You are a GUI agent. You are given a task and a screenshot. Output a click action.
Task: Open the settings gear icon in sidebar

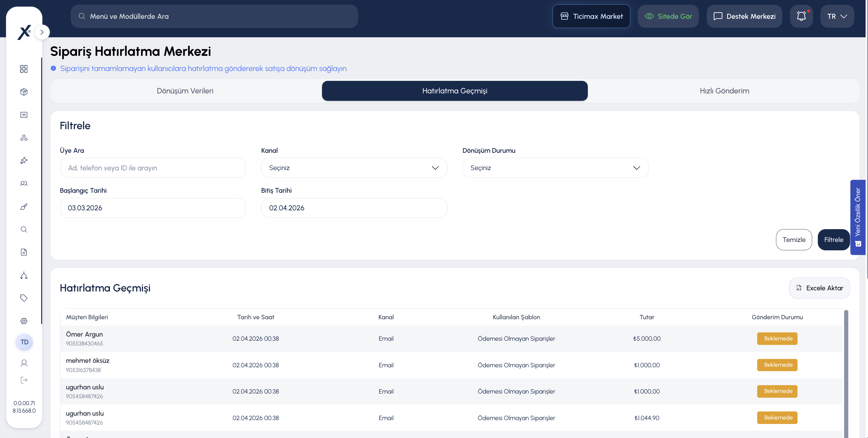[x=24, y=321]
